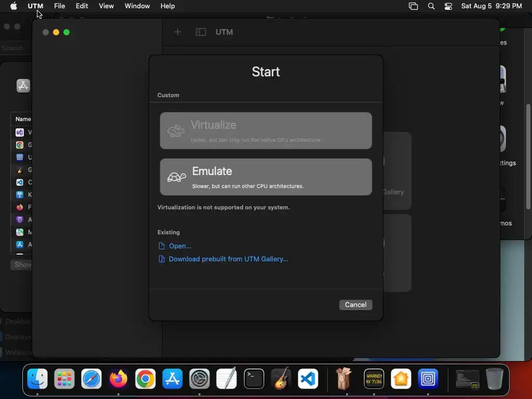Toggle the sidebar in UTM toolbar
532x399 pixels.
[x=201, y=32]
